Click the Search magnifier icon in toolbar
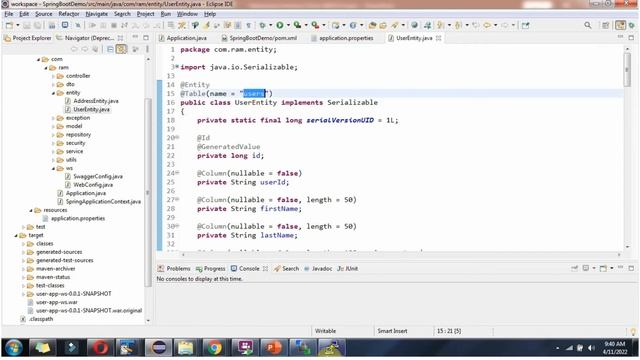 (587, 25)
